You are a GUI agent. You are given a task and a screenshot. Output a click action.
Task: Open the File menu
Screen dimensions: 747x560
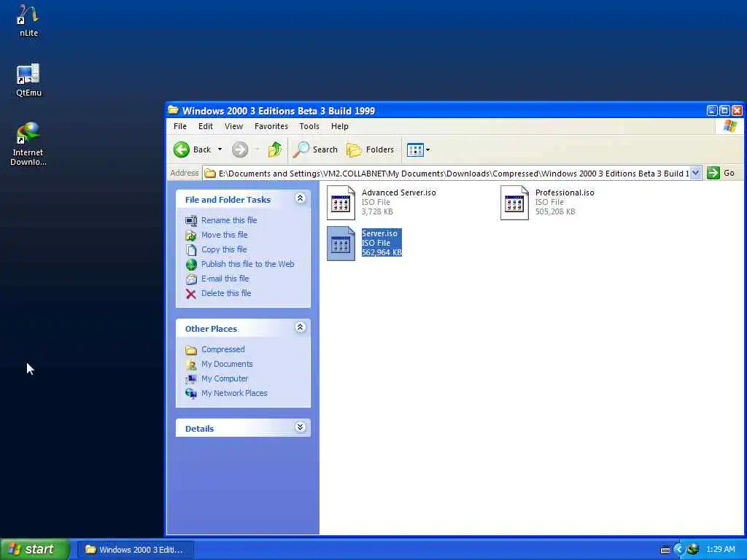180,126
